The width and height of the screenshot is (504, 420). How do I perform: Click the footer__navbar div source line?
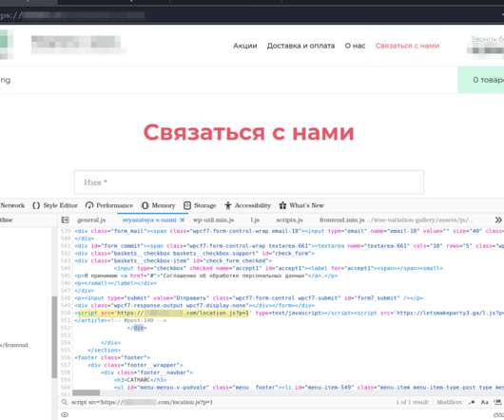(x=146, y=372)
